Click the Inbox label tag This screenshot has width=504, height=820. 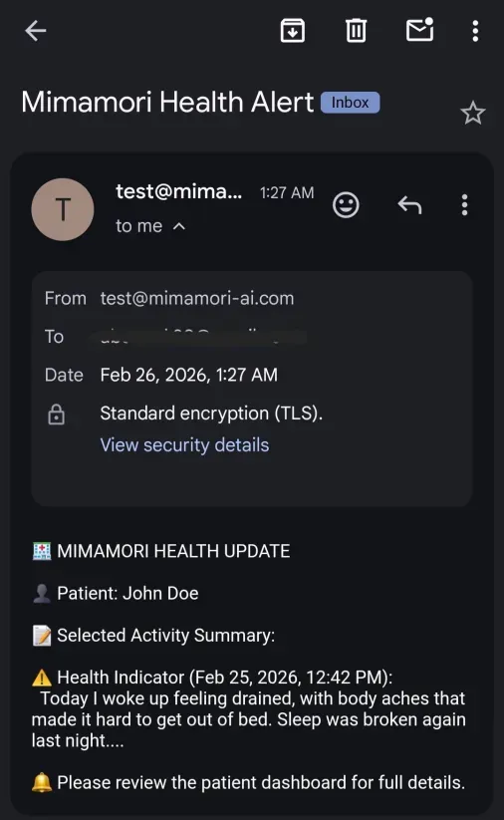click(350, 102)
